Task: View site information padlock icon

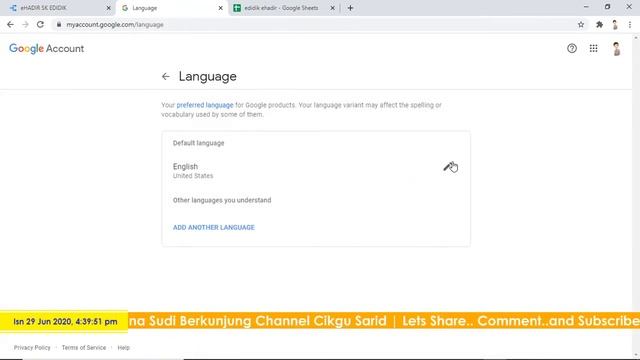Action: point(59,24)
